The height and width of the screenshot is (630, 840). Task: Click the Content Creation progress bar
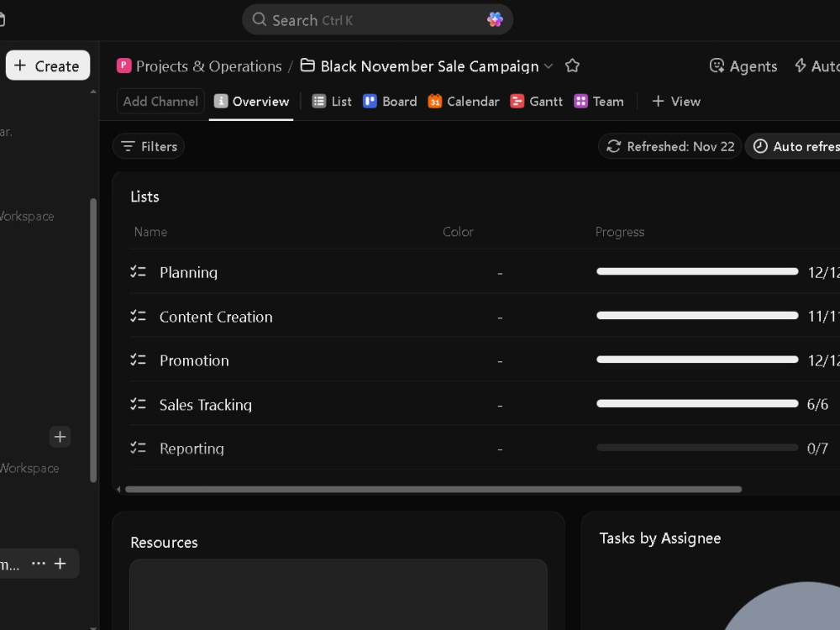click(x=697, y=316)
